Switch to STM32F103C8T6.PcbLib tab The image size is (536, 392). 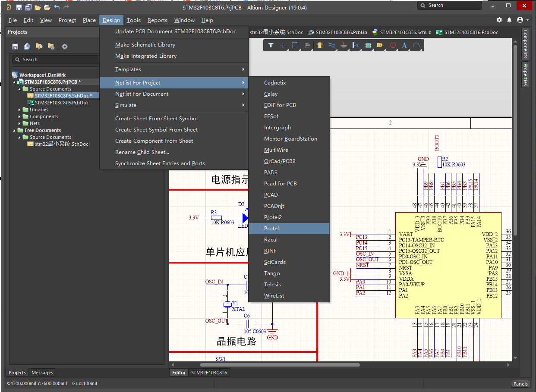[337, 32]
